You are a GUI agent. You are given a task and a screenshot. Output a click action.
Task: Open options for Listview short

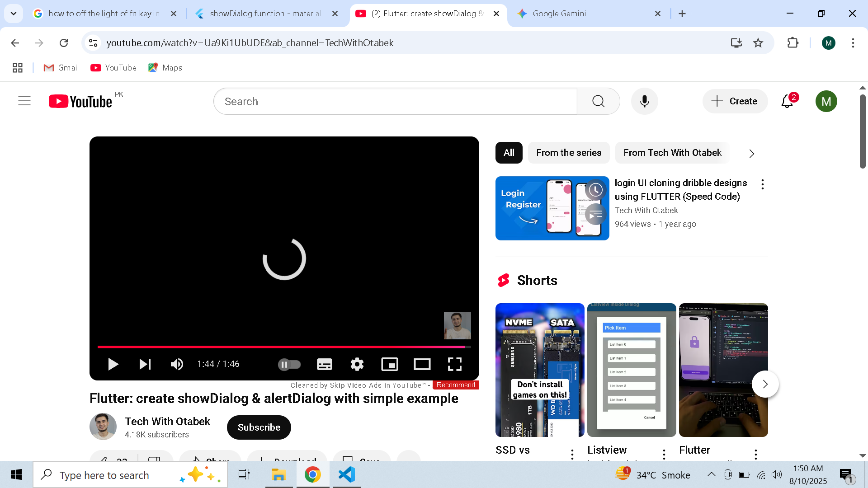(x=664, y=454)
